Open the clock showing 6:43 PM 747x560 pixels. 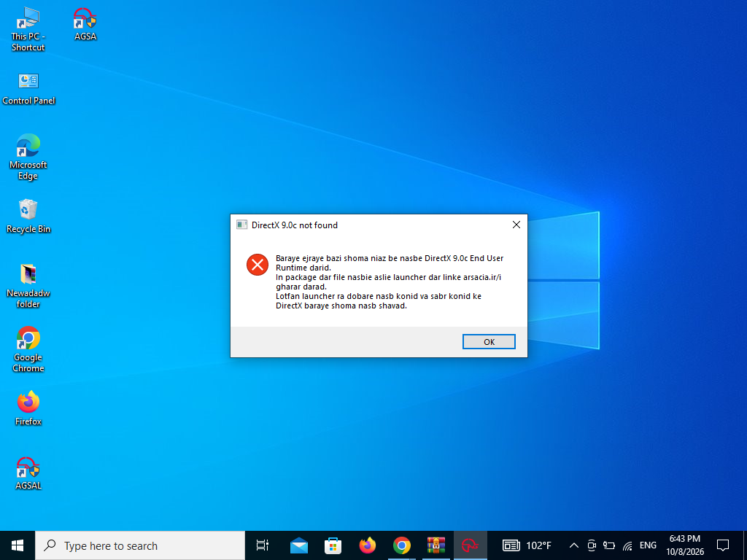click(x=684, y=545)
